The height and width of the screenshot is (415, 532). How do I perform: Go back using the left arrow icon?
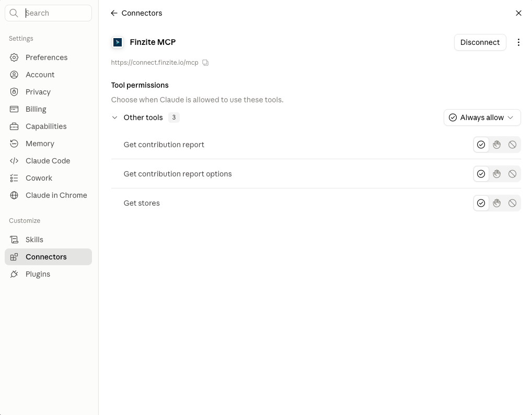click(114, 13)
